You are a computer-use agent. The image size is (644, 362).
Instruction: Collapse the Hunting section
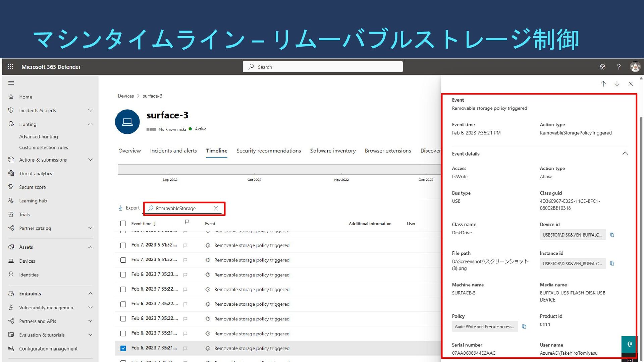pyautogui.click(x=90, y=124)
